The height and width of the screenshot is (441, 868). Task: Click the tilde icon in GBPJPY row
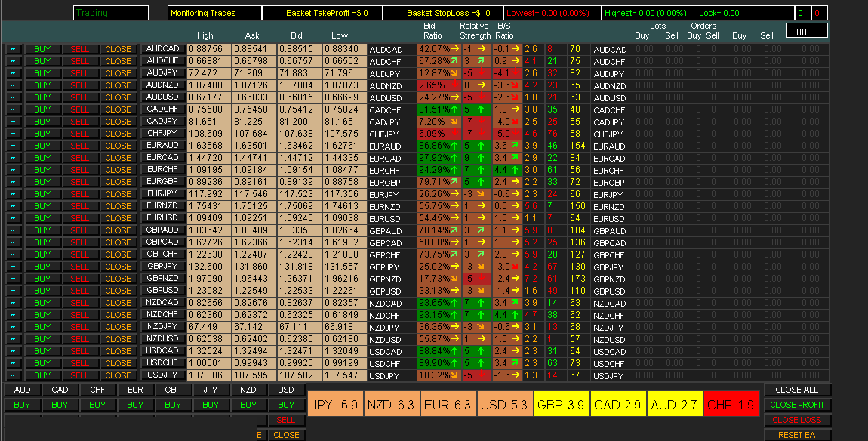tap(14, 267)
